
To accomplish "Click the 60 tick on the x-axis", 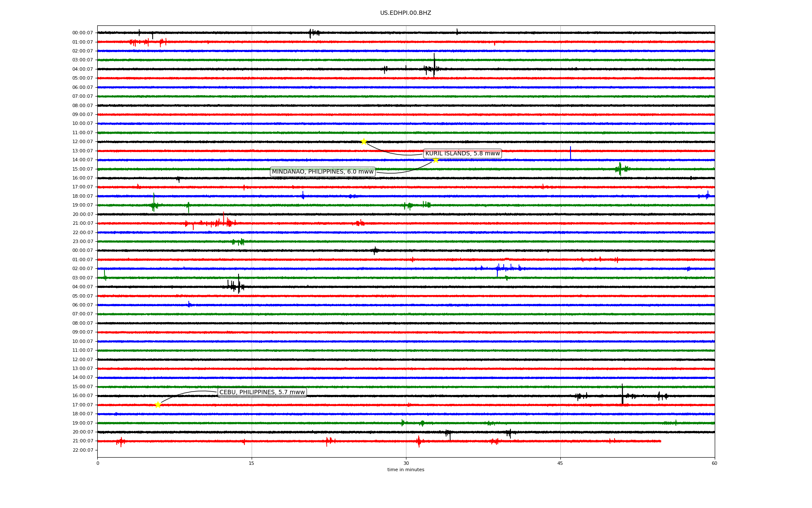I will [714, 463].
